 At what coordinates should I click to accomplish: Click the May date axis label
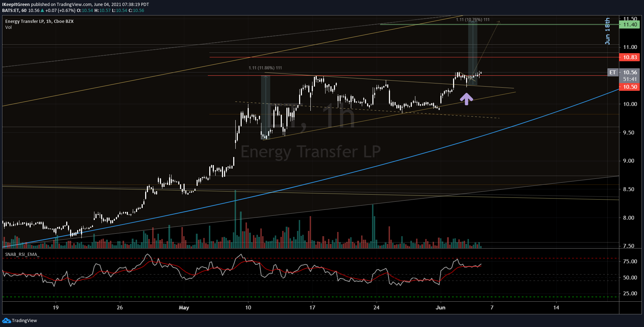184,308
